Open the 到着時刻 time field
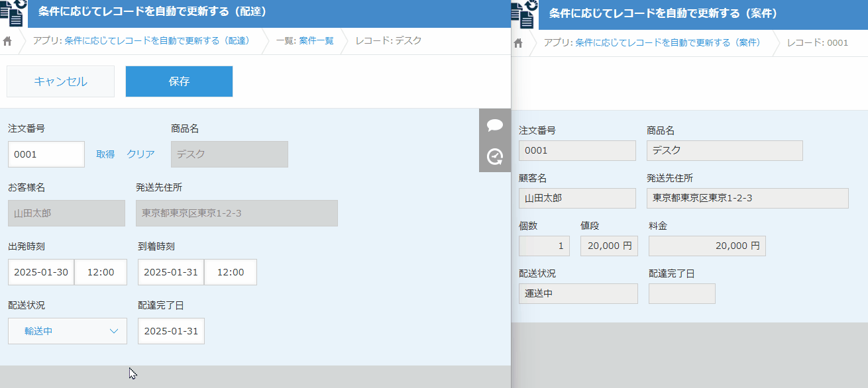This screenshot has height=388, width=868. 231,272
